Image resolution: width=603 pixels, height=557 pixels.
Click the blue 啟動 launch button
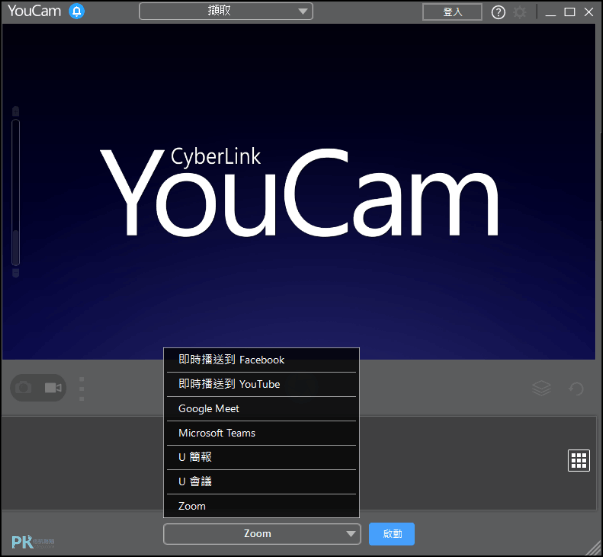392,534
